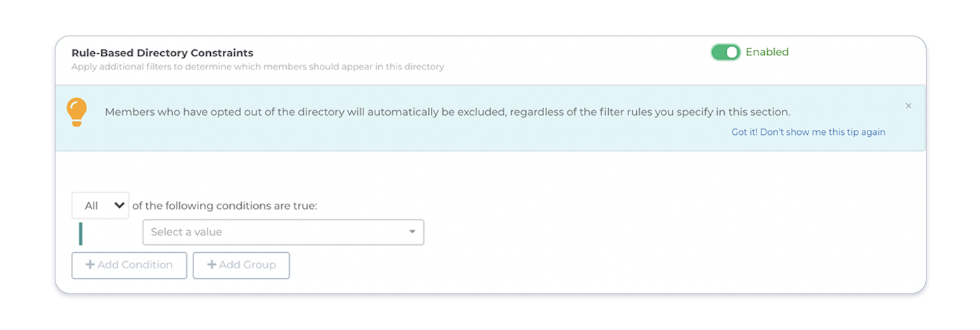Click the orange lightbulb tip icon
Viewport: 980px width, 330px height.
point(77,112)
